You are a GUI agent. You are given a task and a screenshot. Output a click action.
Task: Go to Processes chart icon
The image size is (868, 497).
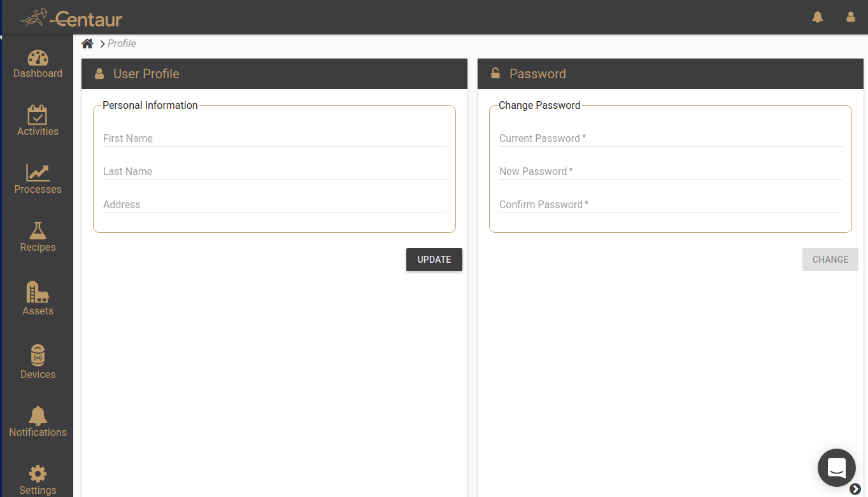coord(38,172)
